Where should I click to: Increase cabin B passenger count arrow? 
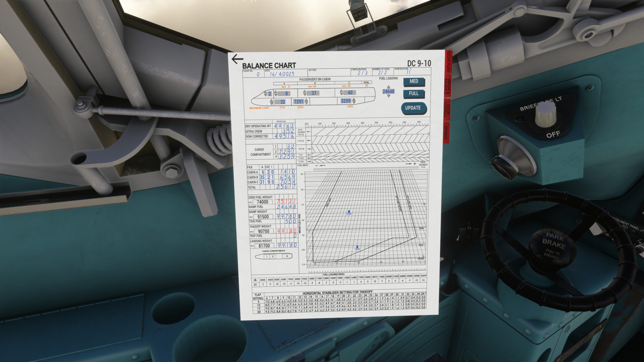[x=305, y=92]
